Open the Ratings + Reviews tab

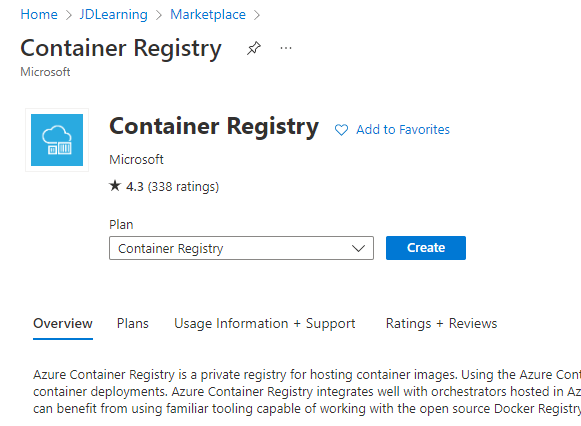441,324
